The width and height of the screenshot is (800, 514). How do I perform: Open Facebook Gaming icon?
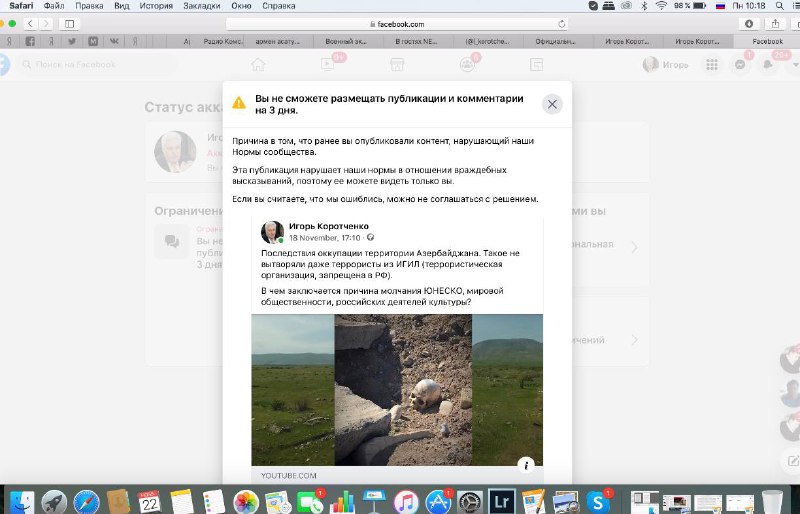pos(536,64)
